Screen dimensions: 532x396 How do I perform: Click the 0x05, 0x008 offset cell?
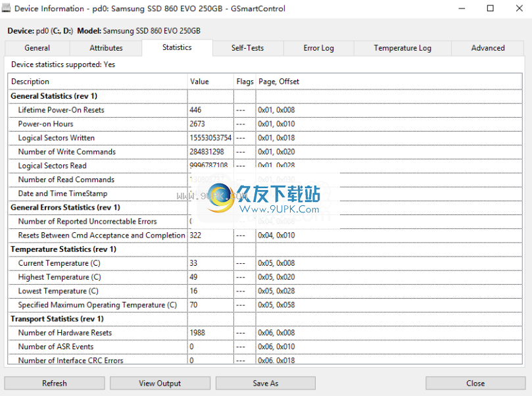point(389,263)
